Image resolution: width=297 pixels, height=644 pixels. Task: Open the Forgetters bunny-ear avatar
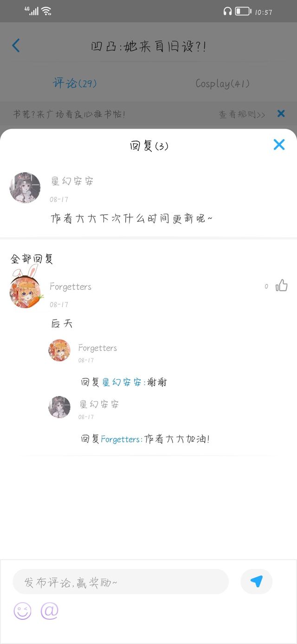[25, 292]
